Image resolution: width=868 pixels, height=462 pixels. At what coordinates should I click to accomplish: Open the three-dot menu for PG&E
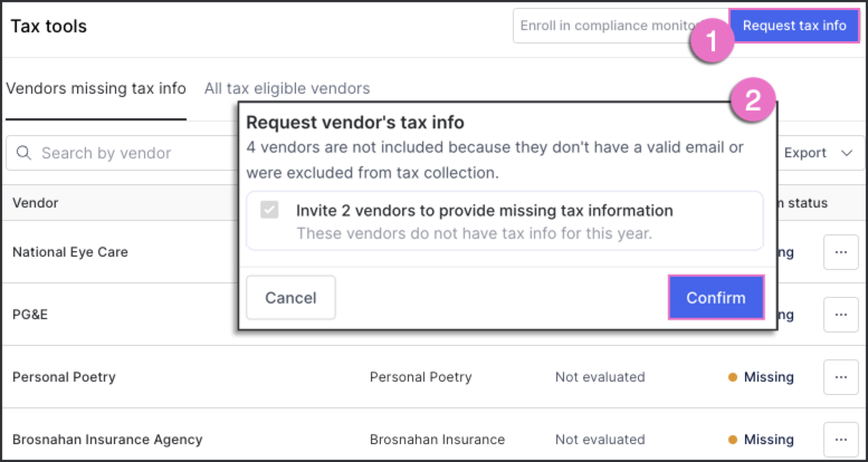tap(841, 315)
